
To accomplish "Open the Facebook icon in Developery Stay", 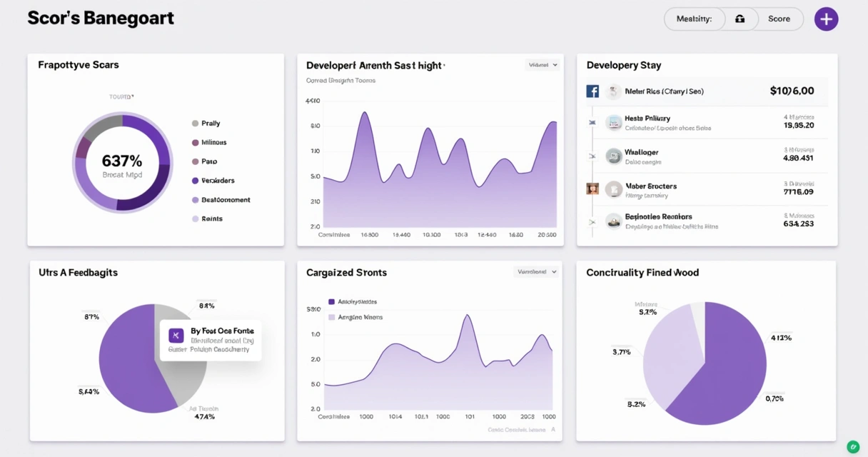I will (592, 91).
